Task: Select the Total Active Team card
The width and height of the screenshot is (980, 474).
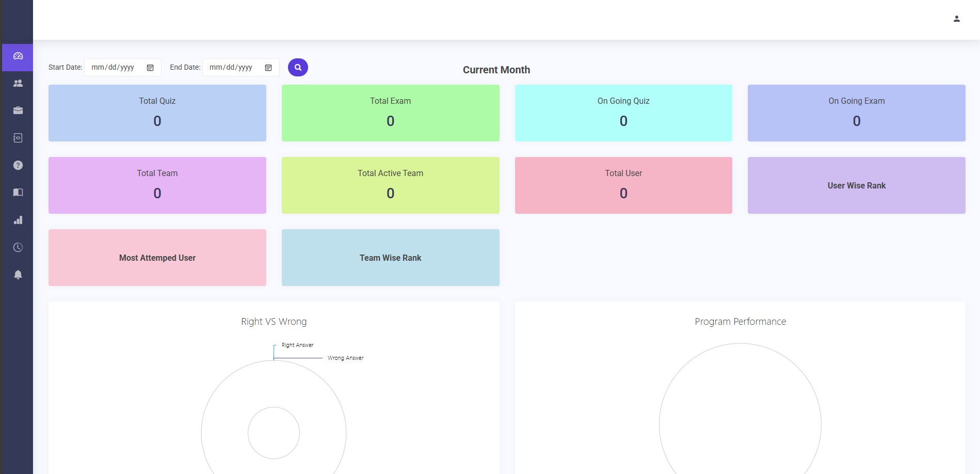Action: 390,185
